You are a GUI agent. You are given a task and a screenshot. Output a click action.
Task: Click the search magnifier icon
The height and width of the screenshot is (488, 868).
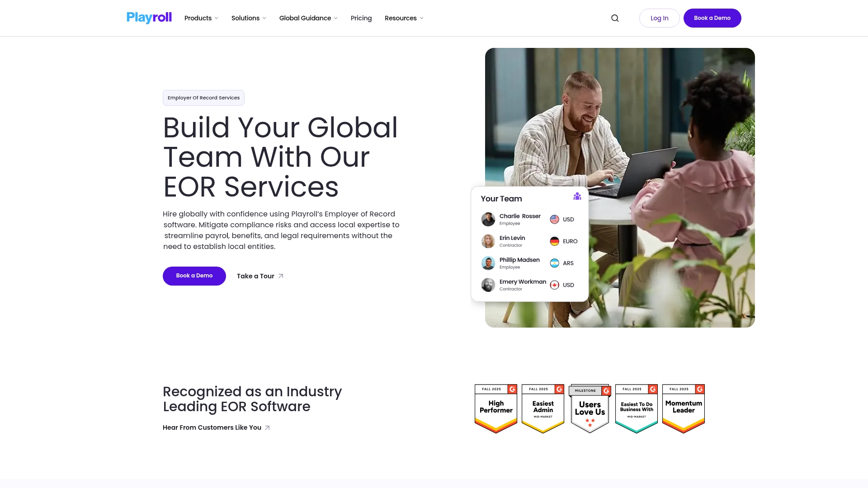pyautogui.click(x=615, y=18)
